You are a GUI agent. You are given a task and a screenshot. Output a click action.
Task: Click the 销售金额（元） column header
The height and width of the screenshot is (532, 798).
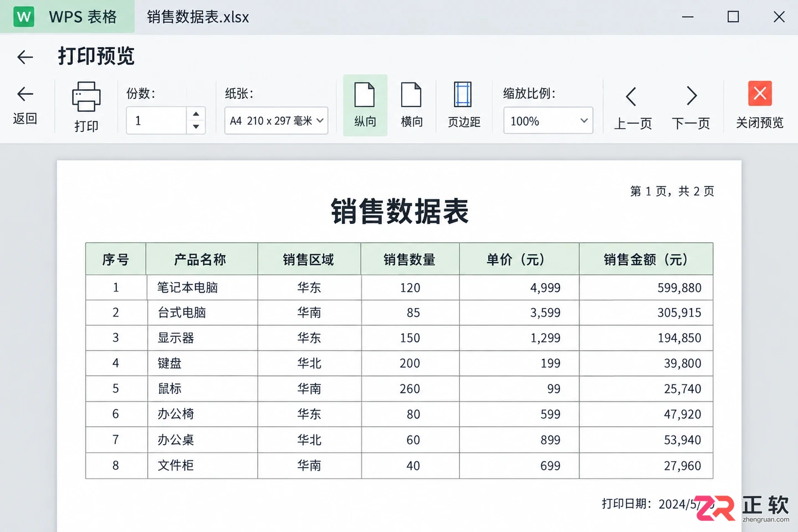(646, 259)
